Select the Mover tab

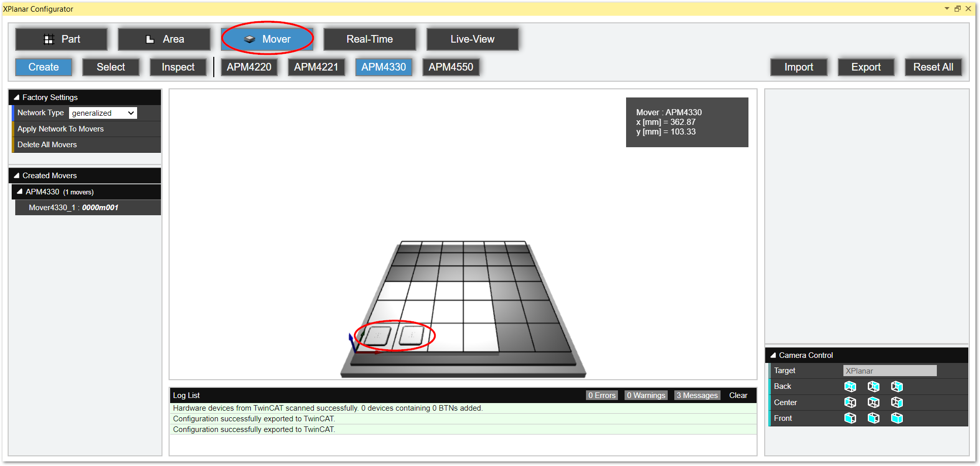tap(267, 39)
